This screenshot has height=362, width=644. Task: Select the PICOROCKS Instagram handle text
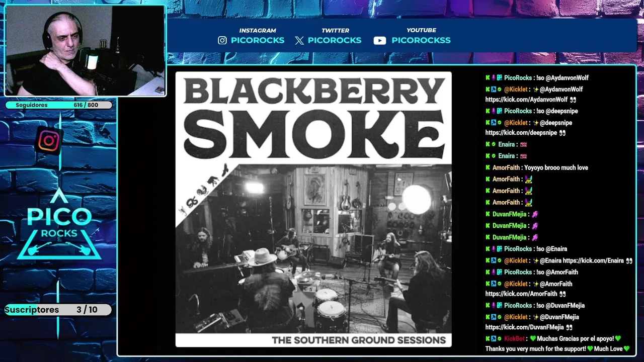point(258,40)
